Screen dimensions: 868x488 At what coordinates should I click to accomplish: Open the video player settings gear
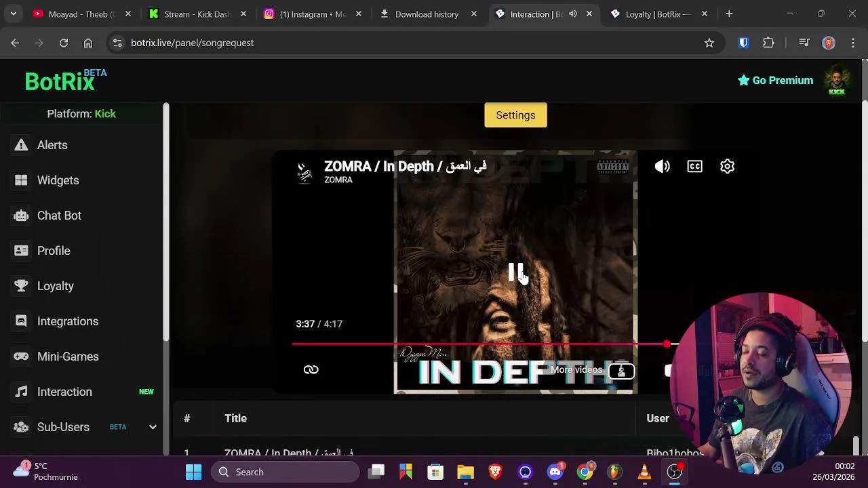click(727, 167)
